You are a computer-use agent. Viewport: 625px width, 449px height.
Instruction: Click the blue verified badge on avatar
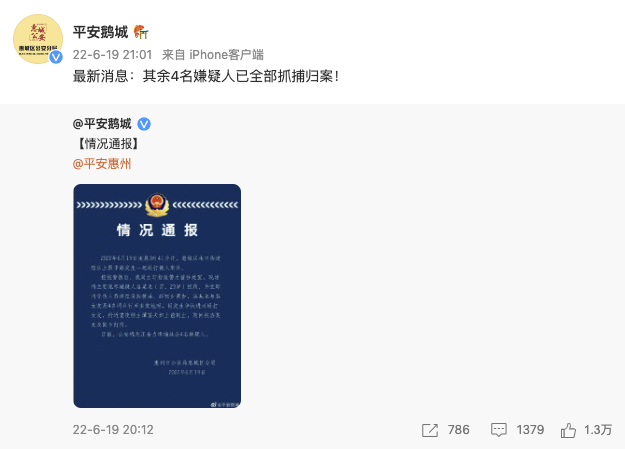click(56, 57)
